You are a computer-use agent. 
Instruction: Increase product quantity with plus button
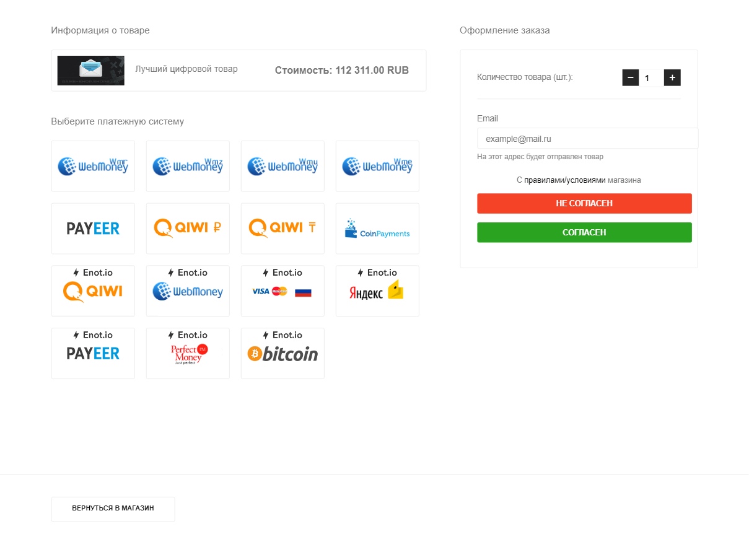pyautogui.click(x=672, y=77)
